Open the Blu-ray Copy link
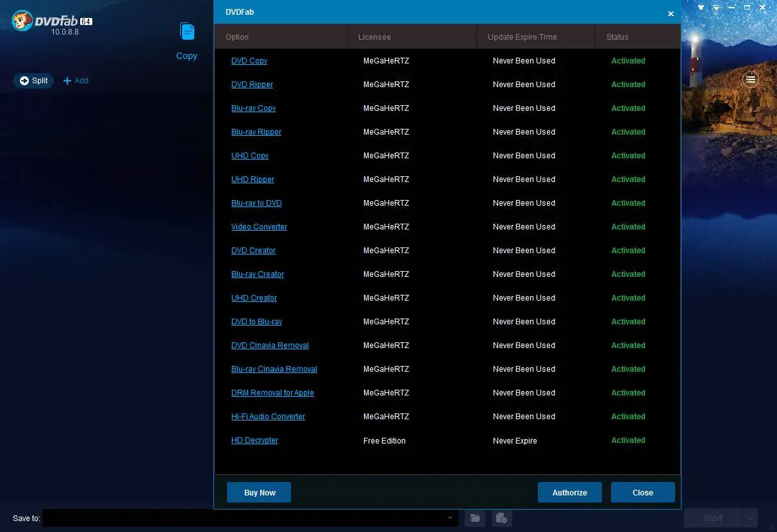 (x=253, y=108)
